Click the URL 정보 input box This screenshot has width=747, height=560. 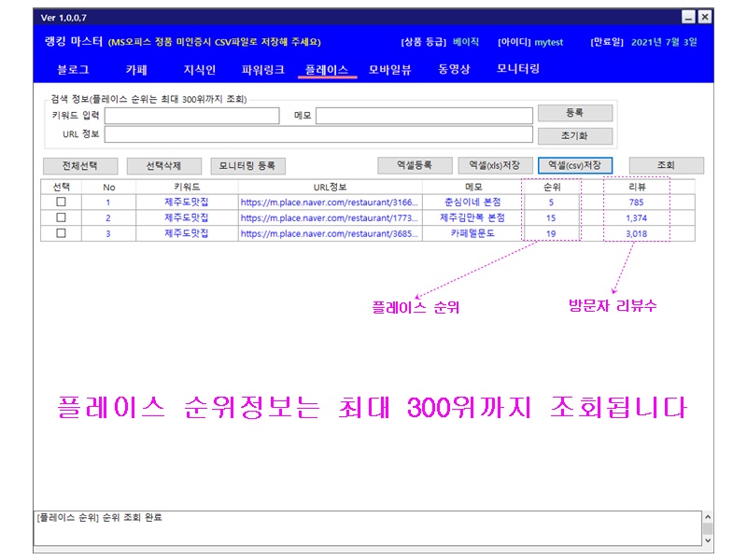[317, 134]
